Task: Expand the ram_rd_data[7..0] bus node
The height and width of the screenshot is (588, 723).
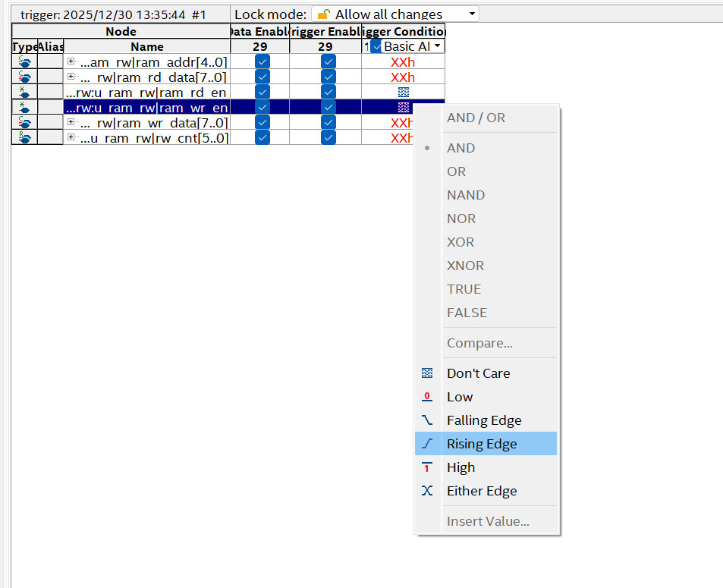Action: pyautogui.click(x=71, y=77)
